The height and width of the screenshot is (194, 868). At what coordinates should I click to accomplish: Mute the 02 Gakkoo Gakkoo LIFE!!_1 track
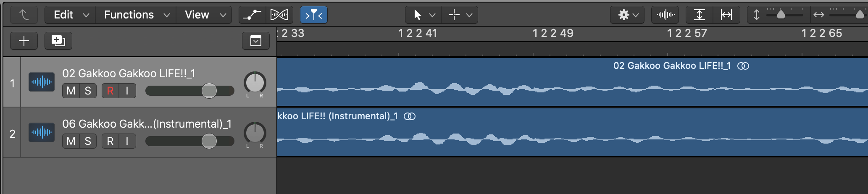(x=71, y=91)
